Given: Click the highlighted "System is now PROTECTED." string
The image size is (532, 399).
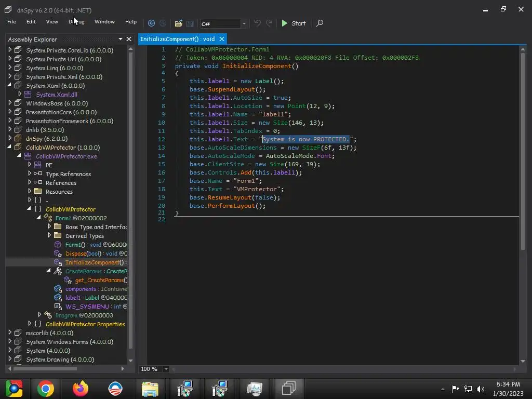Looking at the screenshot, I should (305, 139).
